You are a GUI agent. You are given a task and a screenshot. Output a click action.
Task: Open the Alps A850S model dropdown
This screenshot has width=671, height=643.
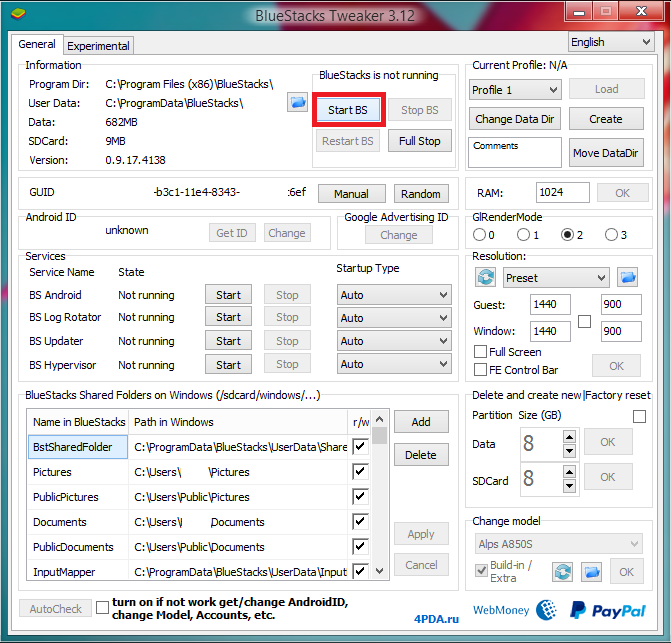[x=558, y=544]
